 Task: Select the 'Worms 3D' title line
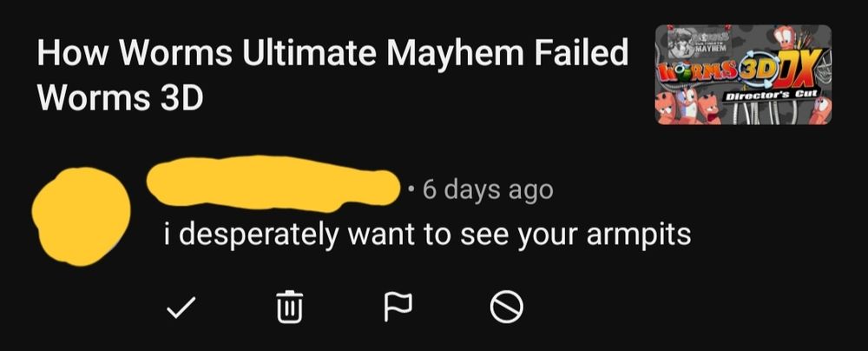[x=120, y=99]
